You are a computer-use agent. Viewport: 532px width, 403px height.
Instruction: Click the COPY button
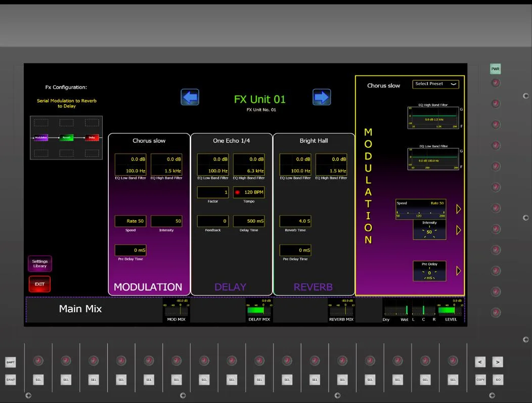coord(480,380)
